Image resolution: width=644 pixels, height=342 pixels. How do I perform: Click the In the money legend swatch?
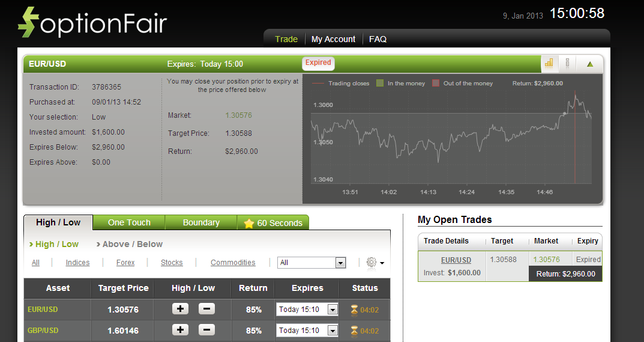(380, 83)
